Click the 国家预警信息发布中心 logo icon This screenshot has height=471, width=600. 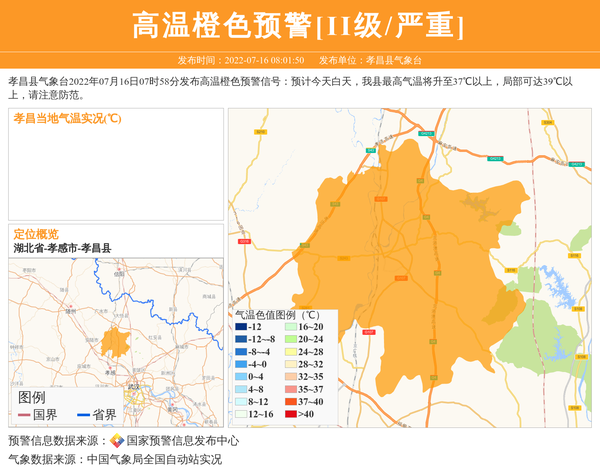[117, 440]
